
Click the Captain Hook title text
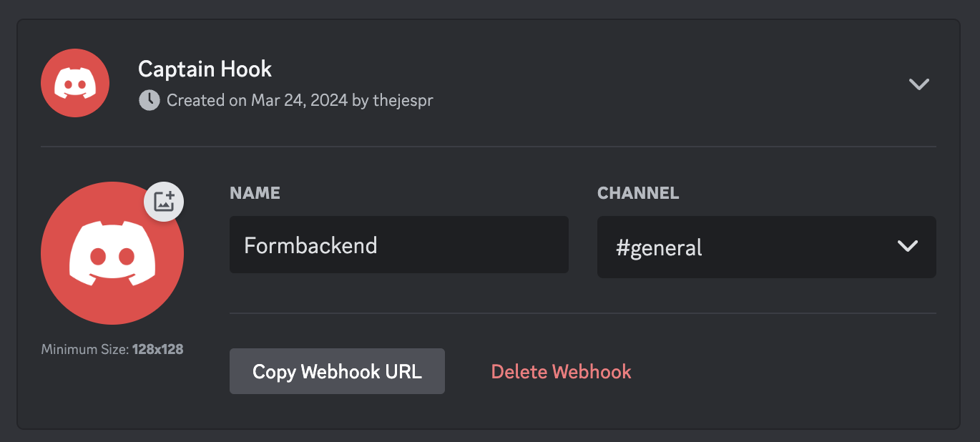(205, 69)
